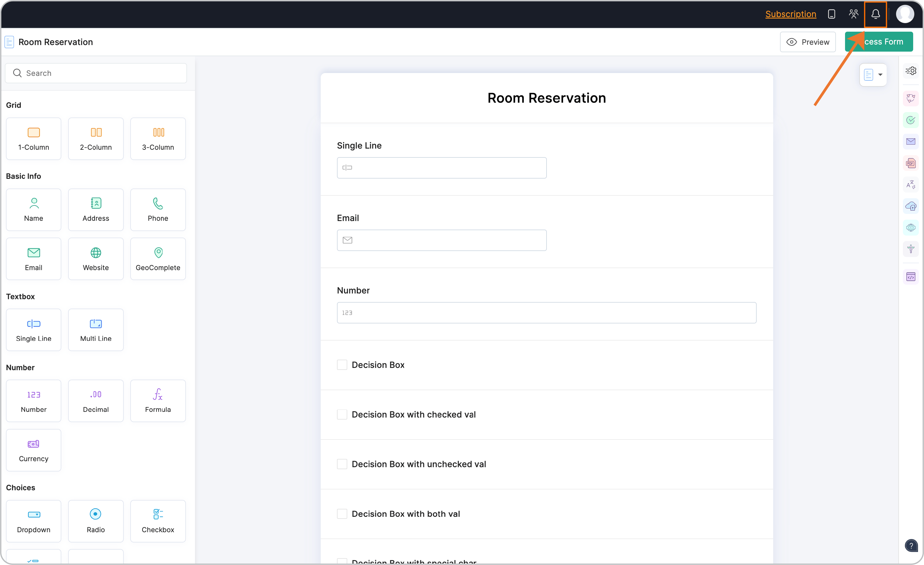Click the mobile device icon in header
Screen dimensions: 924x565
(831, 14)
